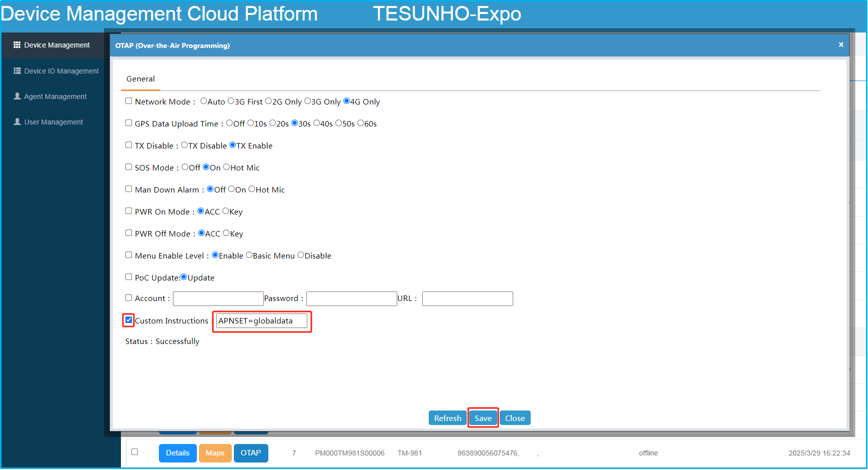
Task: Set GPS upload time to 40s
Action: pos(316,123)
